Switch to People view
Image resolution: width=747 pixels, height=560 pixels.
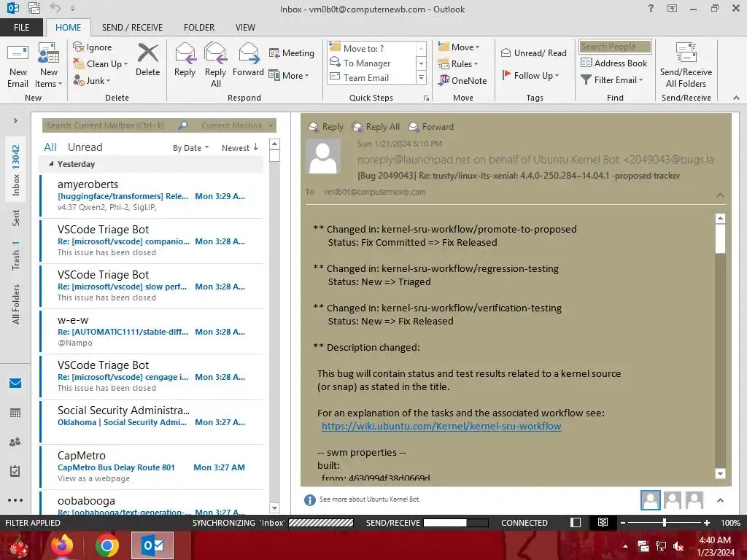click(15, 442)
